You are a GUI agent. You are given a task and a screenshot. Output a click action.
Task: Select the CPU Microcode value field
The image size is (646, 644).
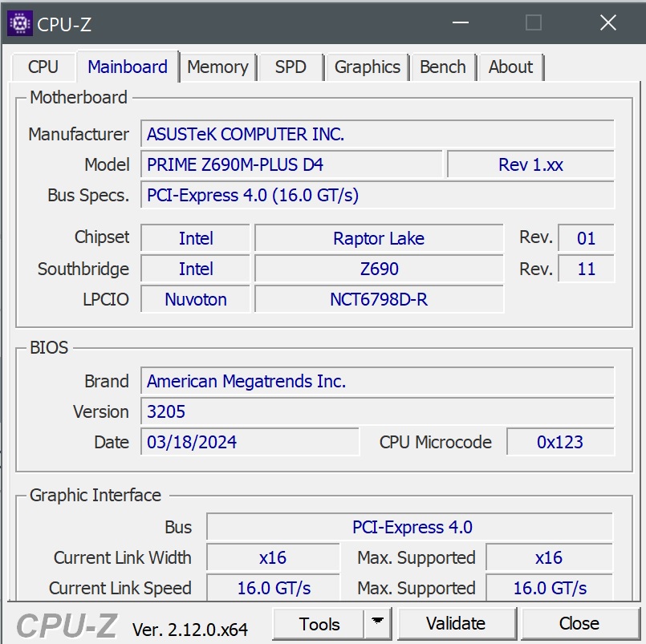(x=560, y=443)
